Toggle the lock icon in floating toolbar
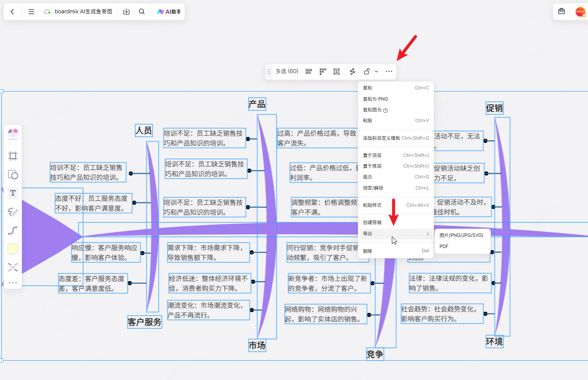This screenshot has width=588, height=380. 366,71
